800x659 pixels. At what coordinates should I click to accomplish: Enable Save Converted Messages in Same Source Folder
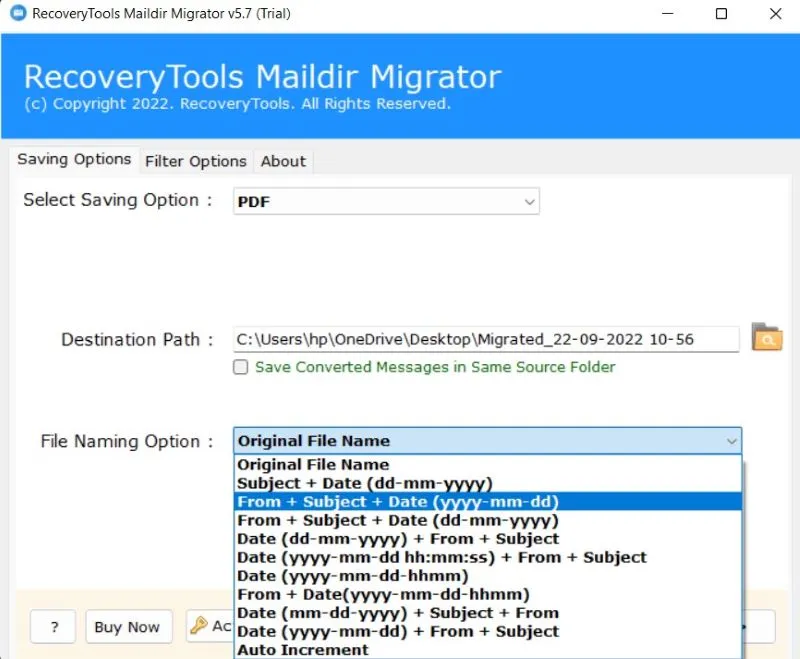point(241,367)
